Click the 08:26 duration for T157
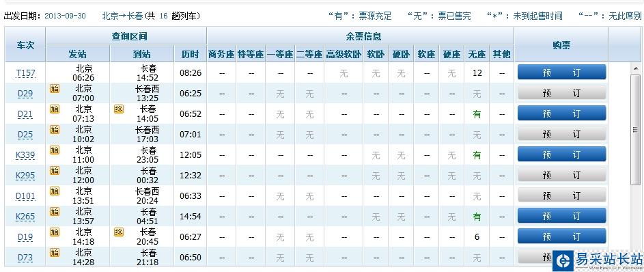 click(191, 73)
